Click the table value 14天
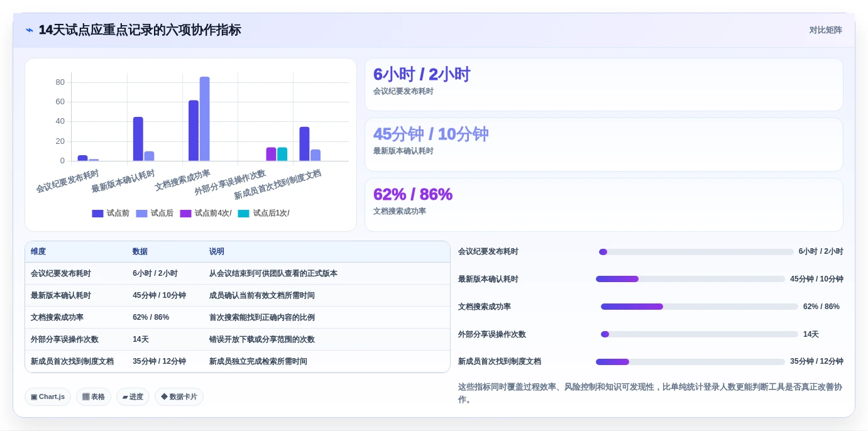Screen dimensions: 868x431 point(141,339)
